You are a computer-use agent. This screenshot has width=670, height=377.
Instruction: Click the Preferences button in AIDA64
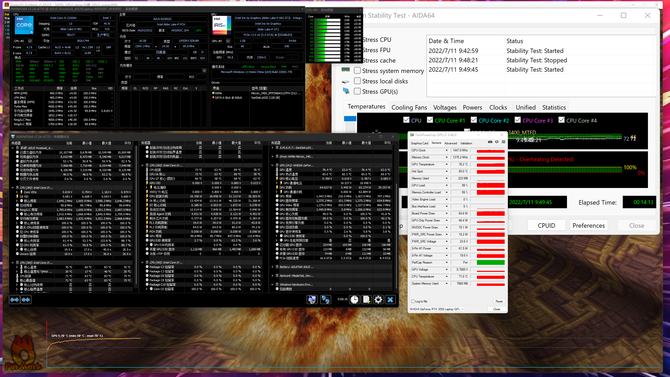(588, 225)
